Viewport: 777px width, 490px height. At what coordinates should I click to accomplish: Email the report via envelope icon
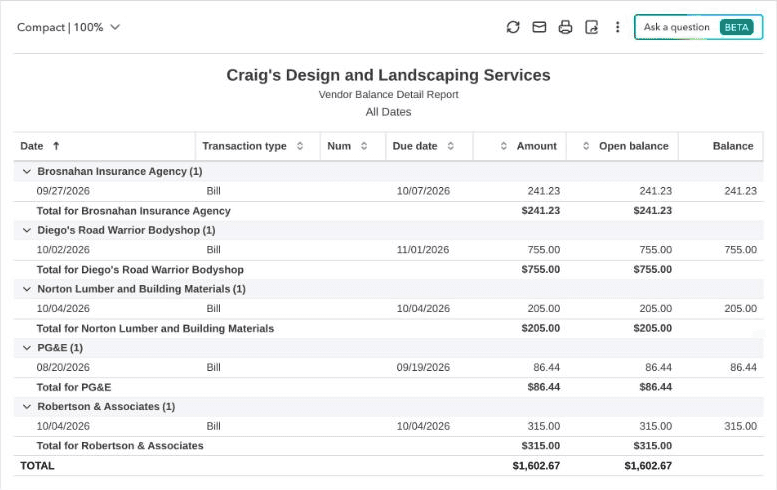pos(539,27)
